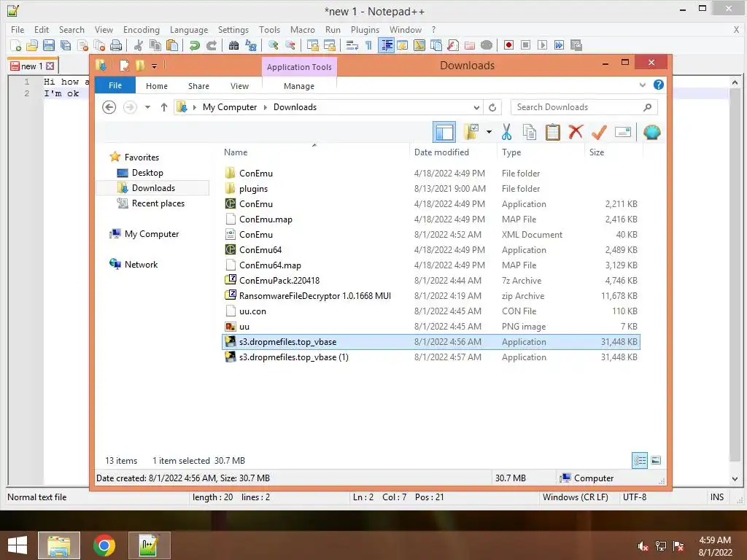This screenshot has width=747, height=560.
Task: Click the Save All icon in Notepad++
Action: click(x=65, y=45)
